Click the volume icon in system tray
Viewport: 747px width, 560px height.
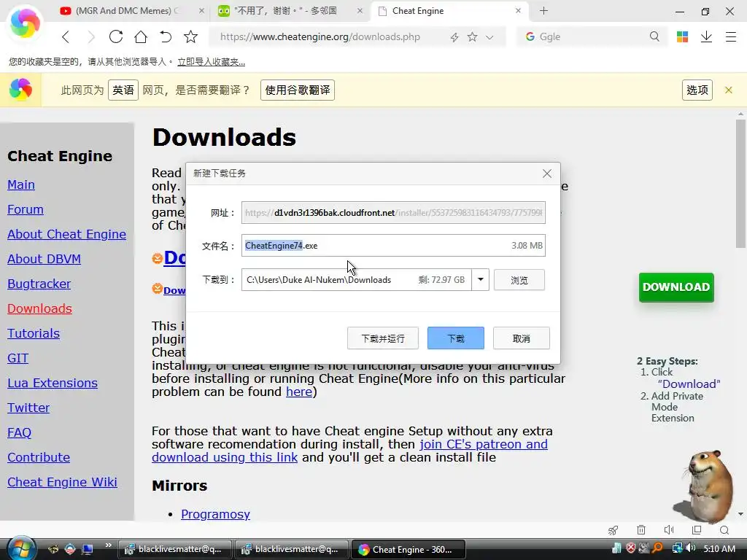[x=690, y=548]
